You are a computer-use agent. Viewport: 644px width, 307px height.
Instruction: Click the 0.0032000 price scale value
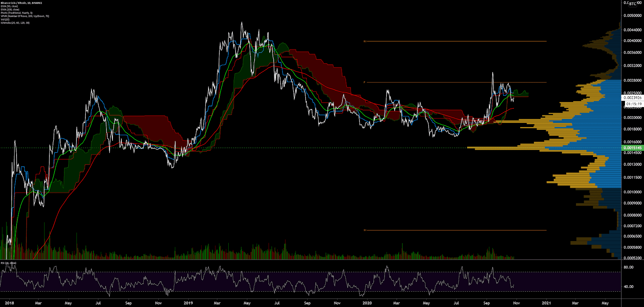click(633, 66)
